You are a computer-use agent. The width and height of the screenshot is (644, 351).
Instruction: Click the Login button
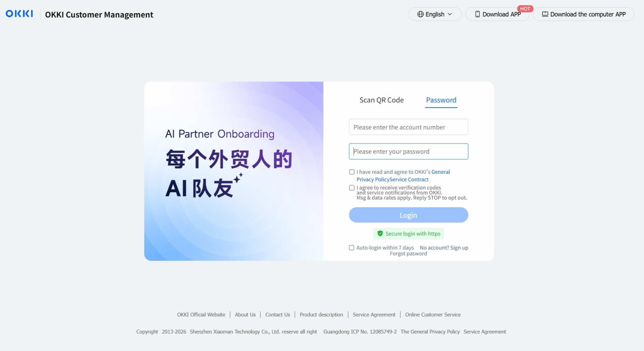coord(409,215)
